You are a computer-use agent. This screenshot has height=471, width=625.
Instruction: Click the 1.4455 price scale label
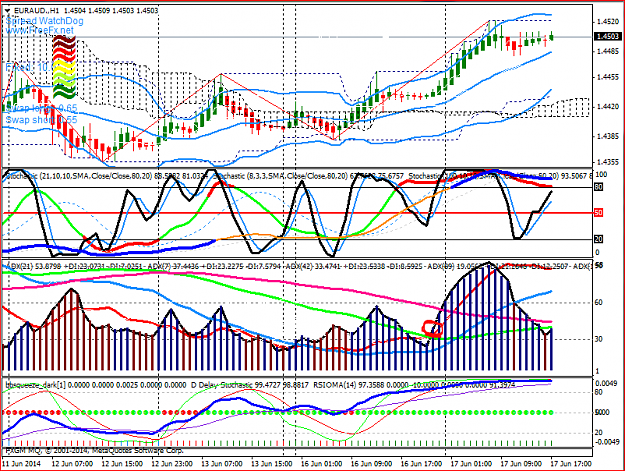pyautogui.click(x=608, y=77)
